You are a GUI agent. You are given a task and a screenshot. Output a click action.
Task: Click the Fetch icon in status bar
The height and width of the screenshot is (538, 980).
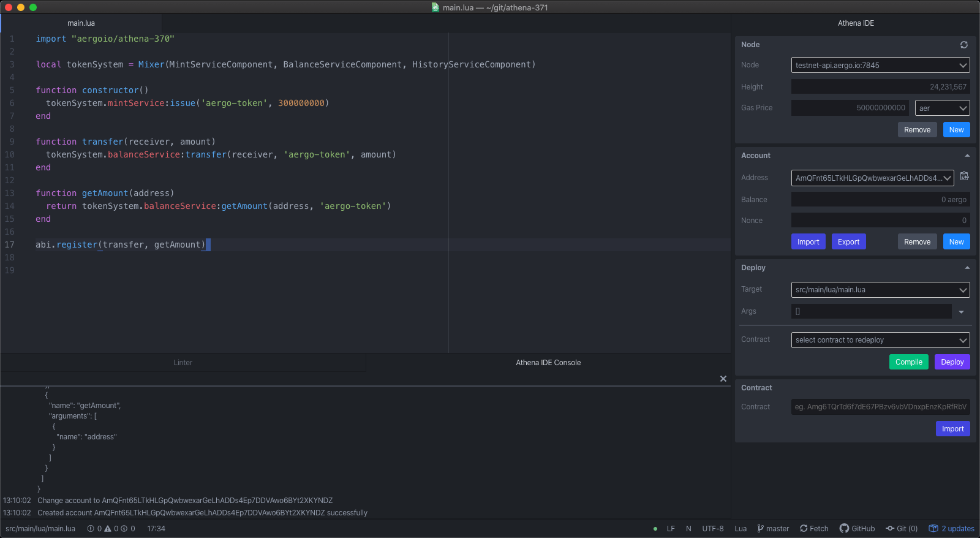pyautogui.click(x=804, y=528)
